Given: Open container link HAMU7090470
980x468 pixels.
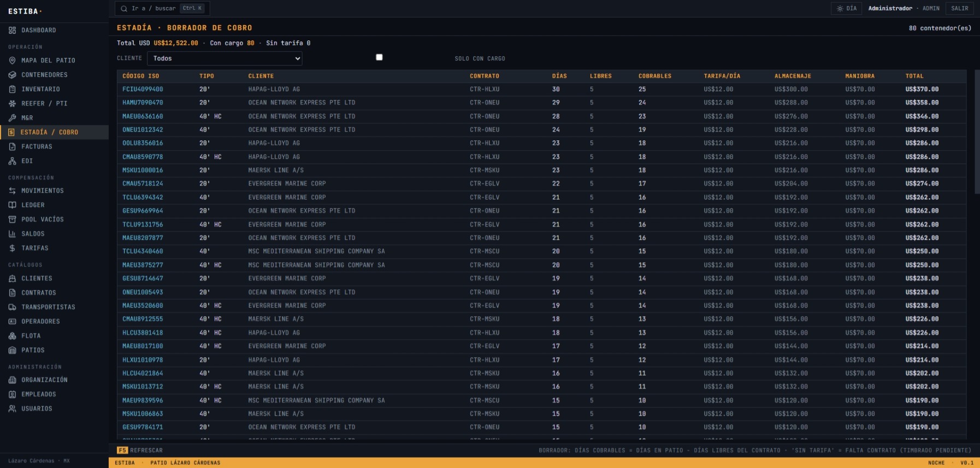Looking at the screenshot, I should tap(143, 103).
